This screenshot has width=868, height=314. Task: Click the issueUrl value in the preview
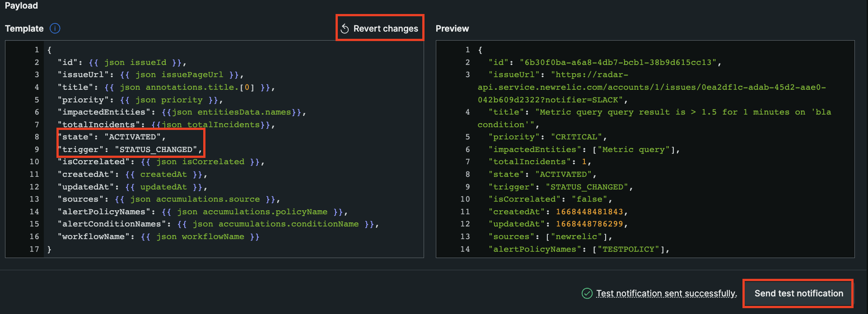pos(651,87)
